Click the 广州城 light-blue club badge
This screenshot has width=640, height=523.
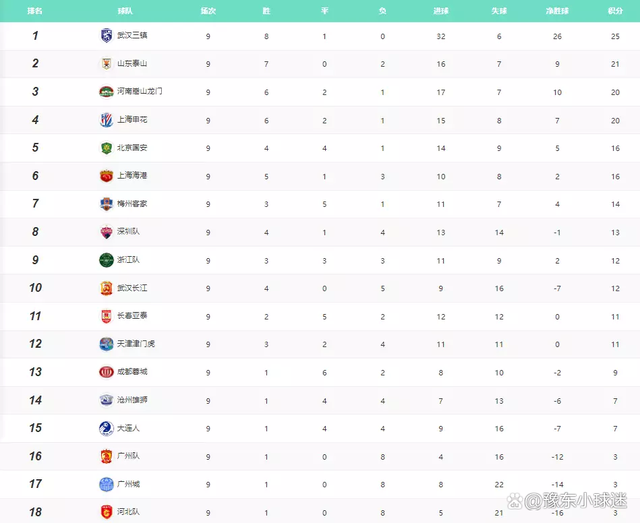click(x=106, y=484)
